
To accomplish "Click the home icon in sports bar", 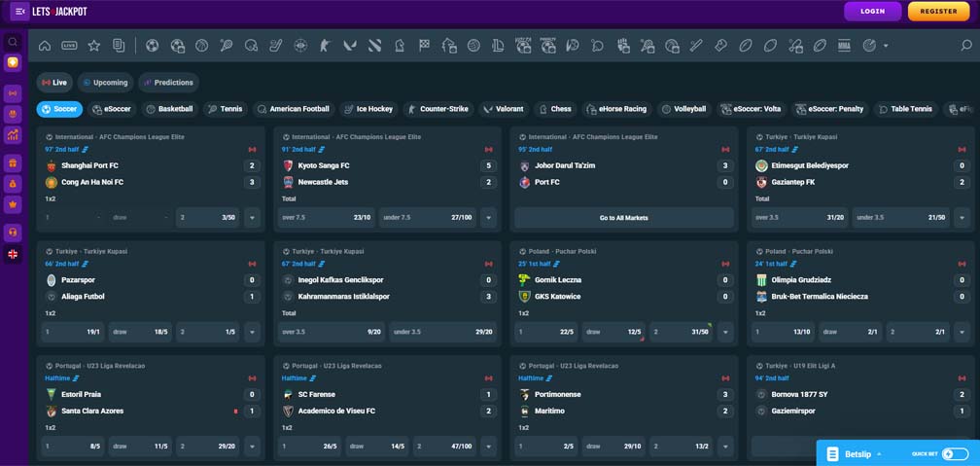I will tap(45, 46).
